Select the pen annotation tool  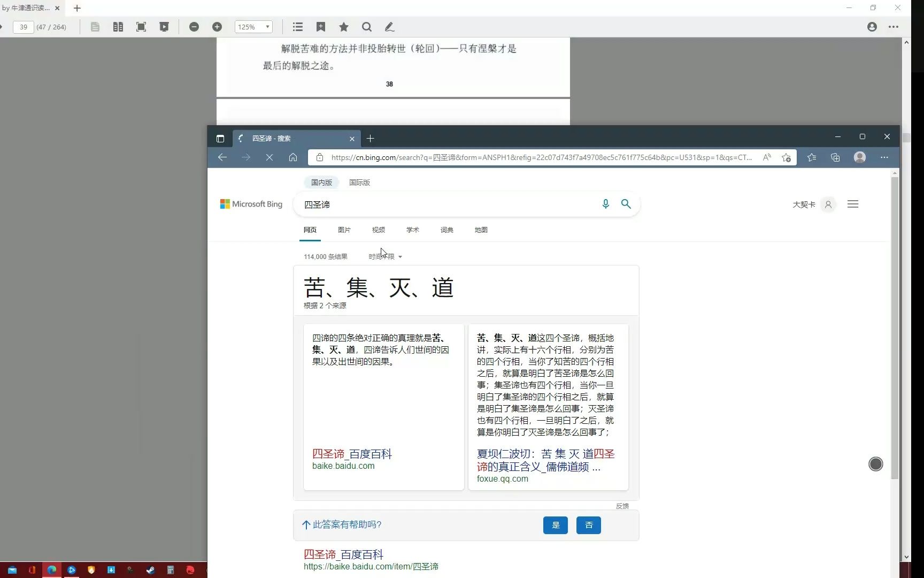coord(390,27)
